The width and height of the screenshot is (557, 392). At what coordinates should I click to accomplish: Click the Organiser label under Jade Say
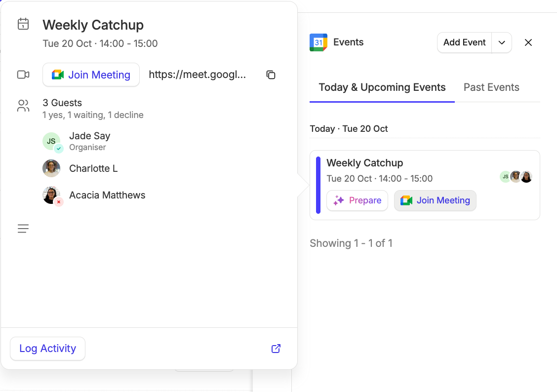point(87,147)
